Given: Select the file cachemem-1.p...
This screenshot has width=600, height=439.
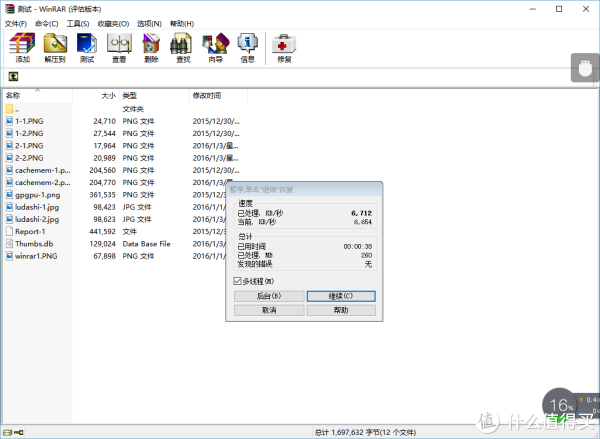Looking at the screenshot, I should 42,170.
